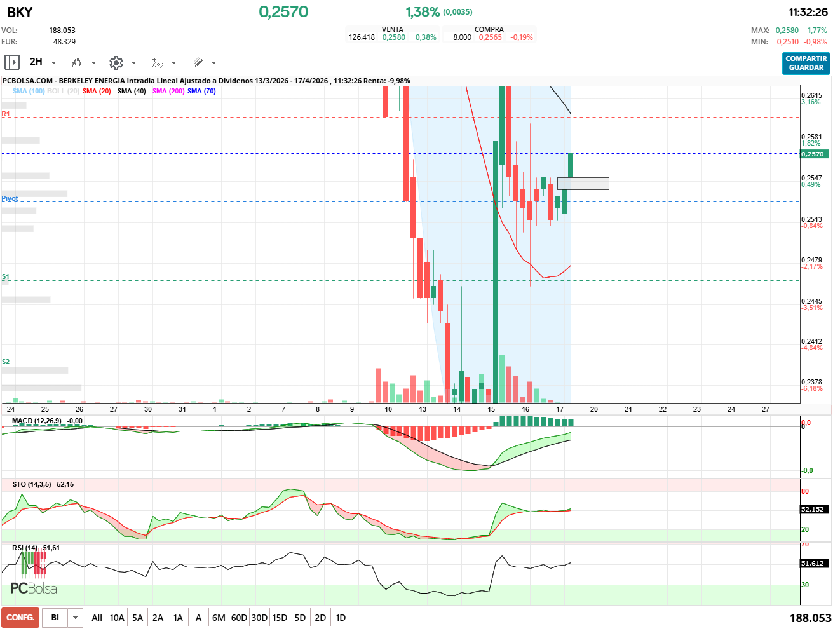Toggle the side panel icon
The image size is (840, 631).
[11, 62]
